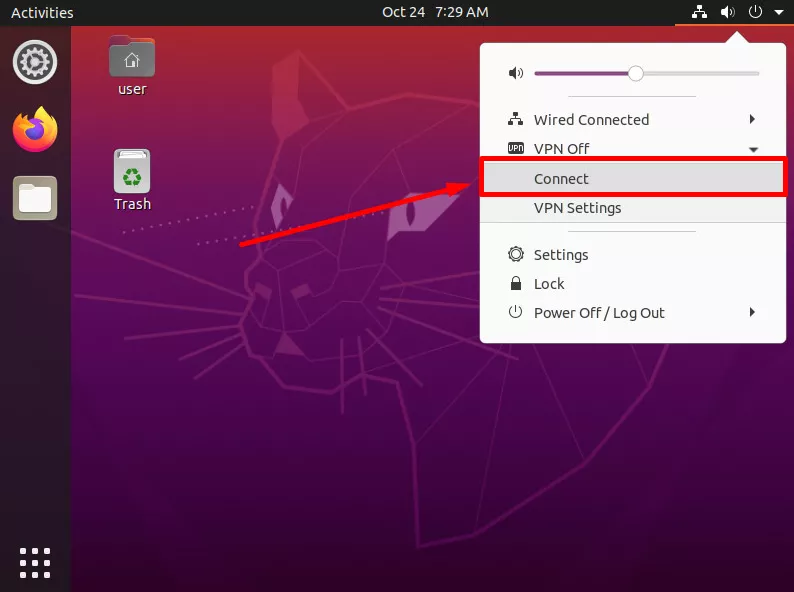This screenshot has width=794, height=592.
Task: Click the Settings gear icon in the menu
Action: [x=515, y=254]
